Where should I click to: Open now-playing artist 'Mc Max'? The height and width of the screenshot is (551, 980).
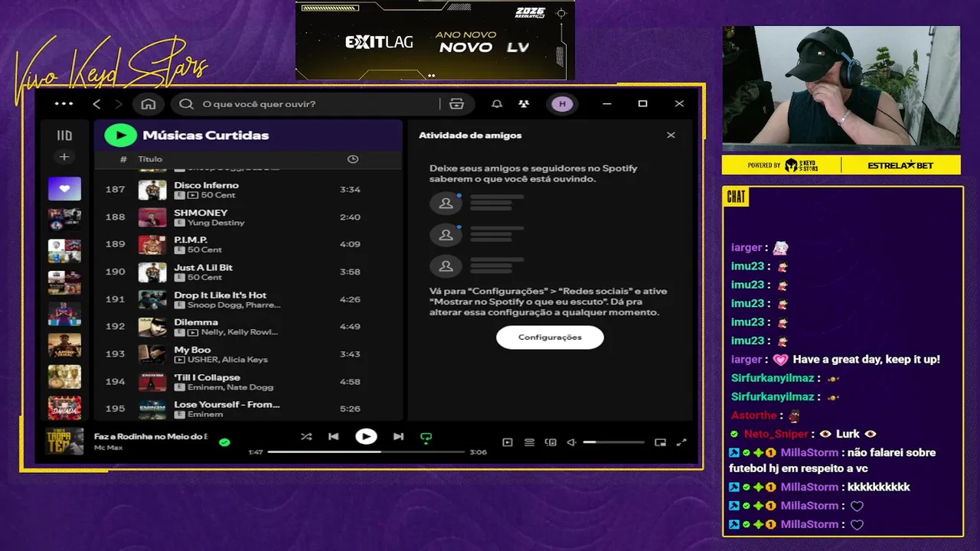pyautogui.click(x=108, y=447)
